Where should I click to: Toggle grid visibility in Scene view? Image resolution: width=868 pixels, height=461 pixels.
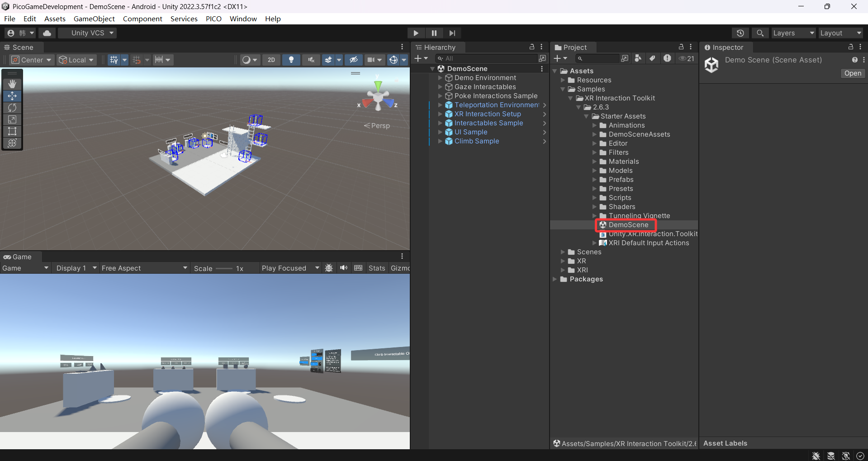[114, 60]
